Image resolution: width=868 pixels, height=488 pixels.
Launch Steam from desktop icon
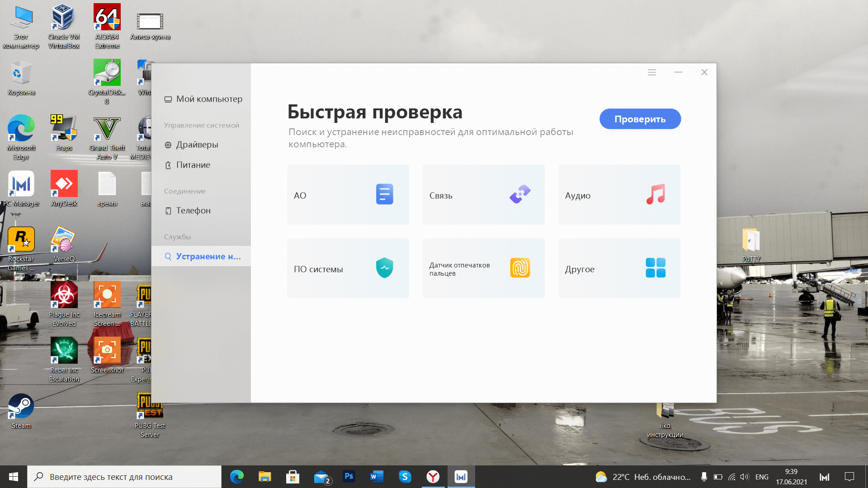coord(21,408)
